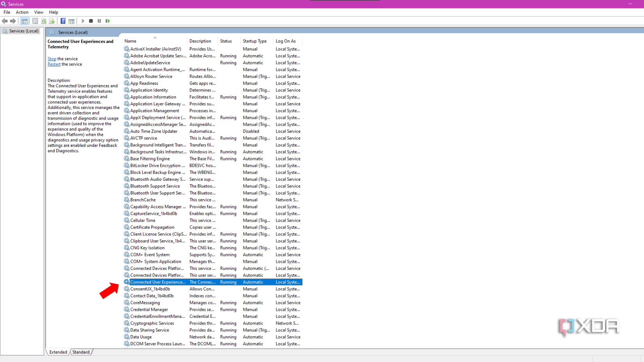Open the blue Help toolbar icon
This screenshot has width=644, height=362.
[x=63, y=21]
